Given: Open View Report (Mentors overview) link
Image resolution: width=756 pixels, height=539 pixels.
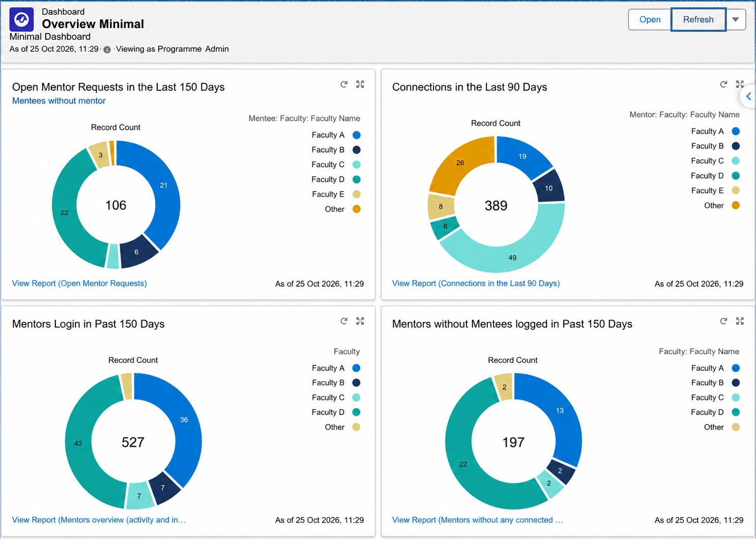Looking at the screenshot, I should (x=99, y=520).
